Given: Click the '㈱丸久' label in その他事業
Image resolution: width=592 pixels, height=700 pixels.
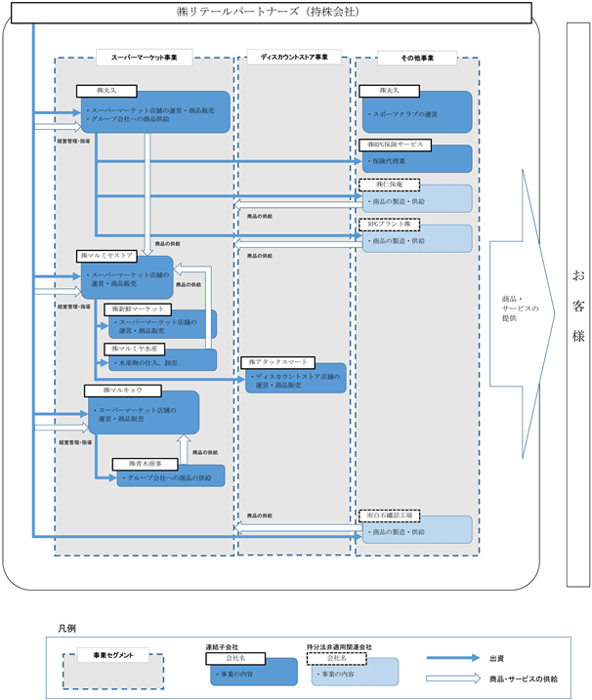Looking at the screenshot, I should 389,91.
